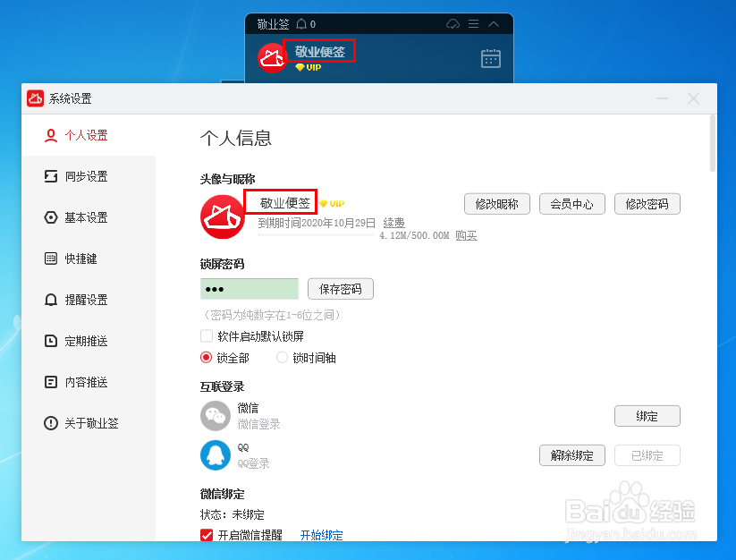Image resolution: width=736 pixels, height=560 pixels.
Task: Open the calendar icon in the 敬业签 widget
Action: pos(490,59)
